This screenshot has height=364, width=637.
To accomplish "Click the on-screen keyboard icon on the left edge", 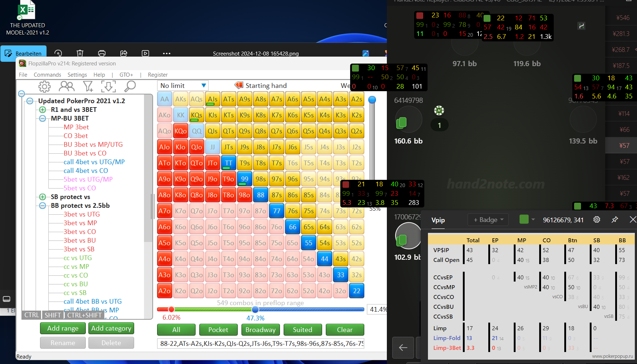I will coord(7,299).
